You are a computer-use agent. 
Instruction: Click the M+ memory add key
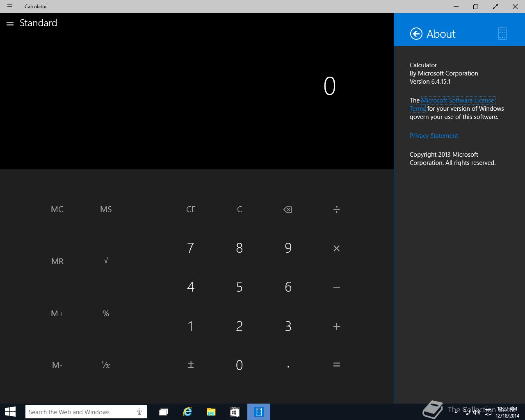pyautogui.click(x=57, y=313)
